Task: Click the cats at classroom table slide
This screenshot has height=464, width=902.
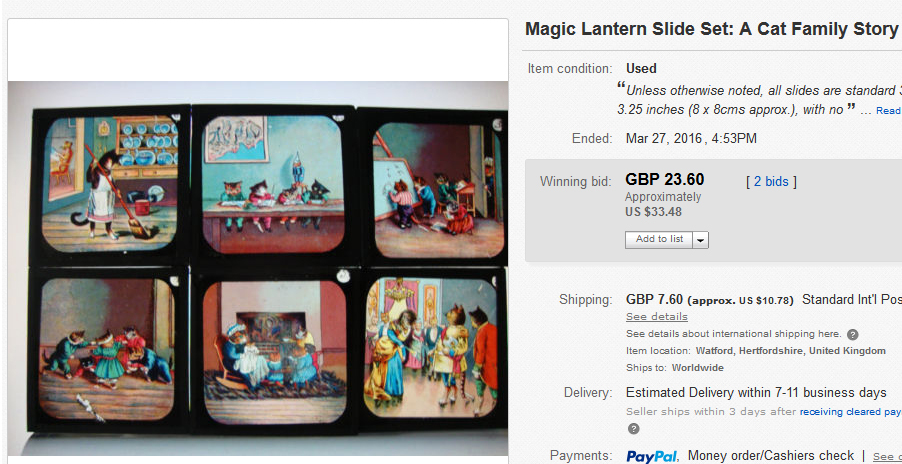Action: point(273,184)
